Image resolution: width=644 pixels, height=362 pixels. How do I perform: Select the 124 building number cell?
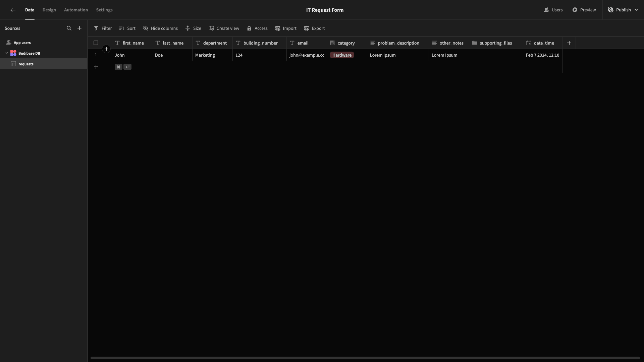click(x=260, y=55)
